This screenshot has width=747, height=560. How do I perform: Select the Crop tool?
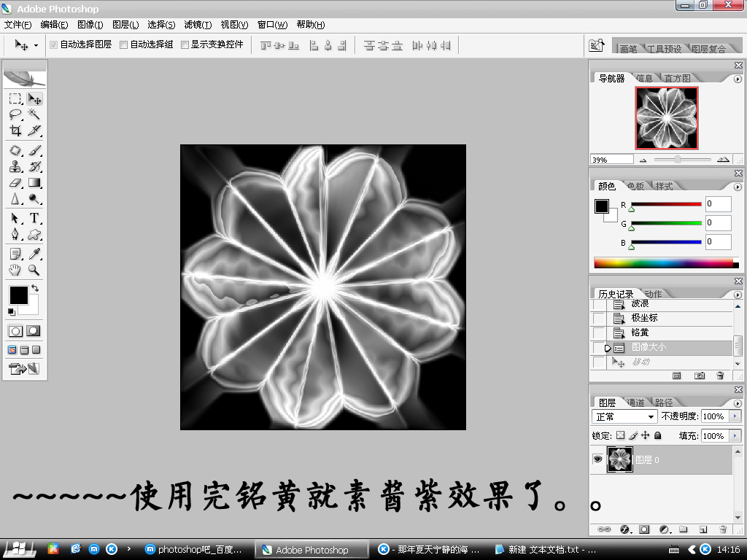[x=15, y=131]
